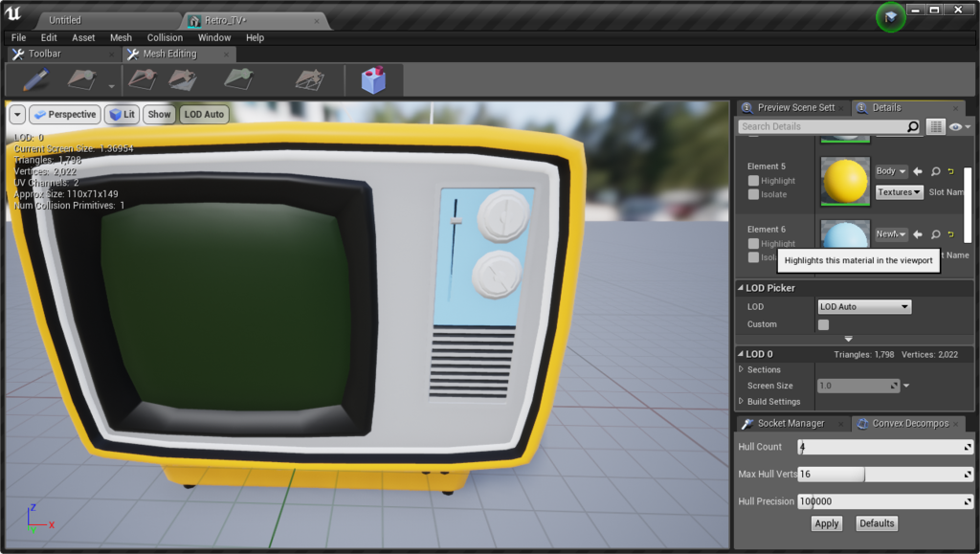980x554 pixels.
Task: Open the LOD Auto dropdown in LOD Picker
Action: (864, 307)
